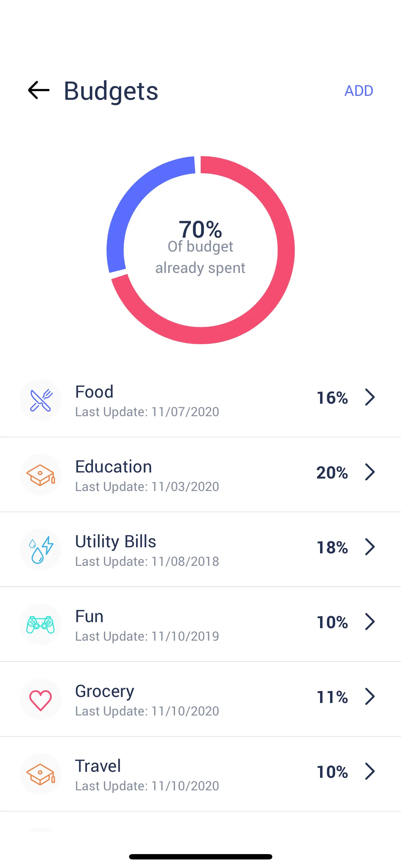Tap the Utility Bills water drop icon
The width and height of the screenshot is (401, 868).
(x=41, y=550)
